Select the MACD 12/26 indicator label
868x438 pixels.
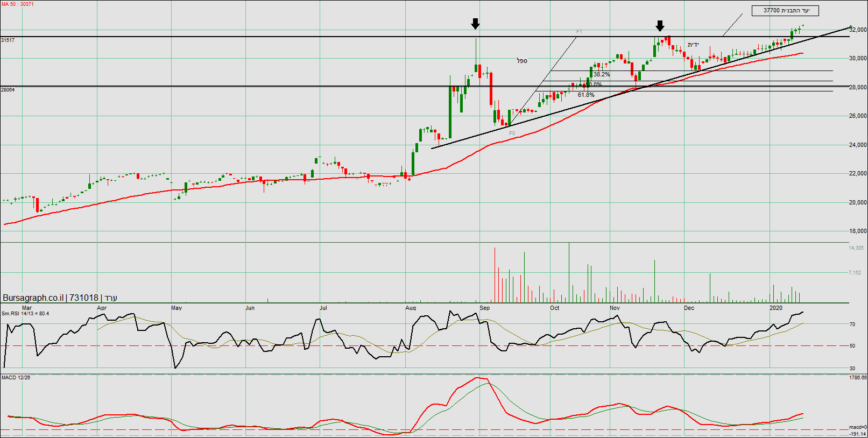16,378
